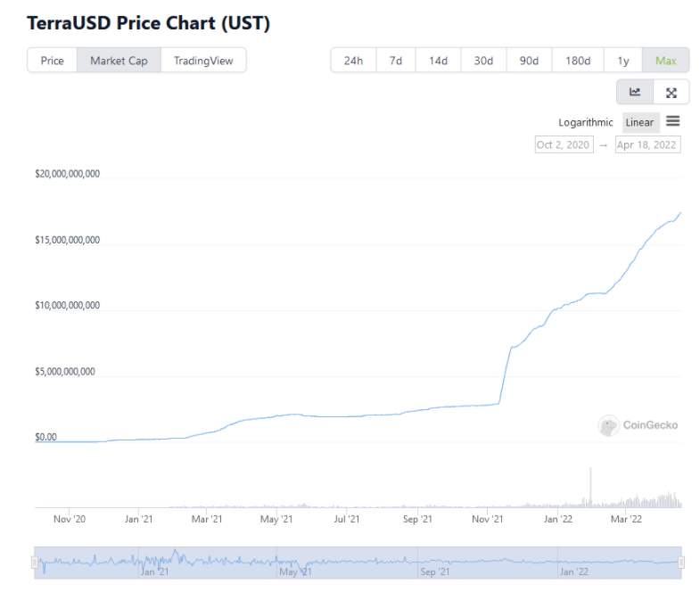This screenshot has width=700, height=592.
Task: Switch chart scale to Linear
Action: (640, 122)
